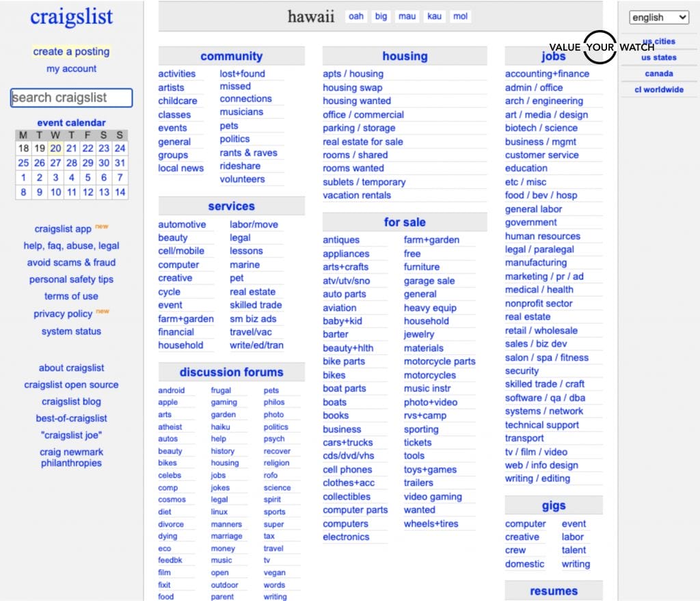View the avoid scams & fraud page
700x601 pixels.
pyautogui.click(x=71, y=263)
